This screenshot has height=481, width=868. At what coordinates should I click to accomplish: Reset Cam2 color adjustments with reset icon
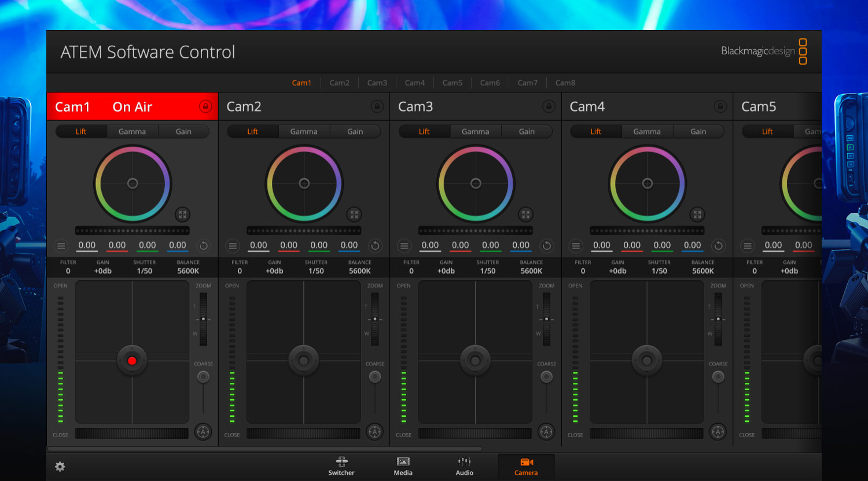tap(375, 246)
